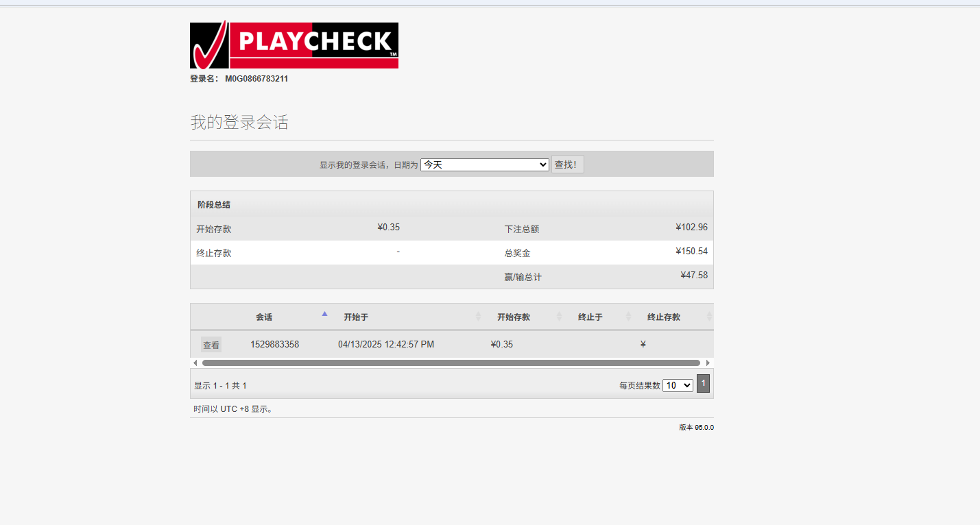Click the 查看 button for session 1529883358
Screen dimensions: 980x525
(x=211, y=344)
